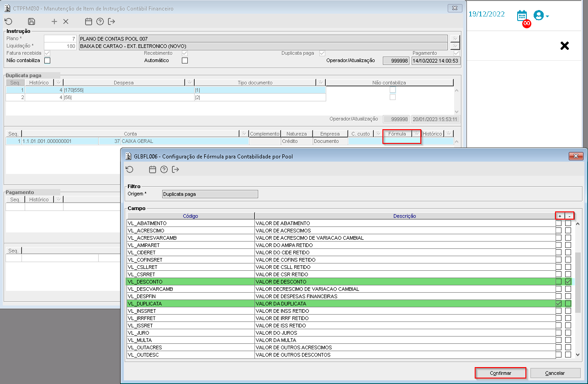Sort by the Descrição column header

[x=405, y=216]
